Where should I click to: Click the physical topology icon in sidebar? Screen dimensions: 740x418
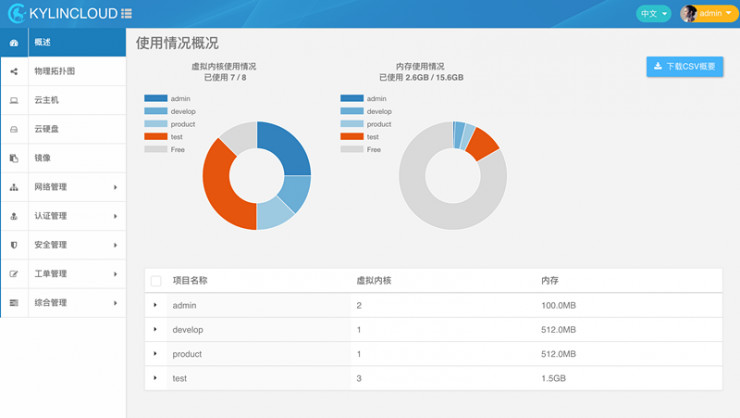pyautogui.click(x=14, y=72)
